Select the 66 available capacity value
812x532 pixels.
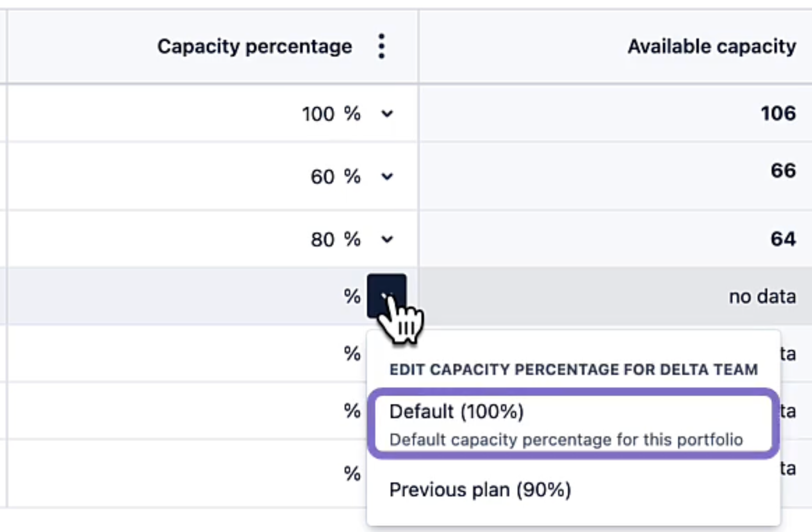click(784, 171)
